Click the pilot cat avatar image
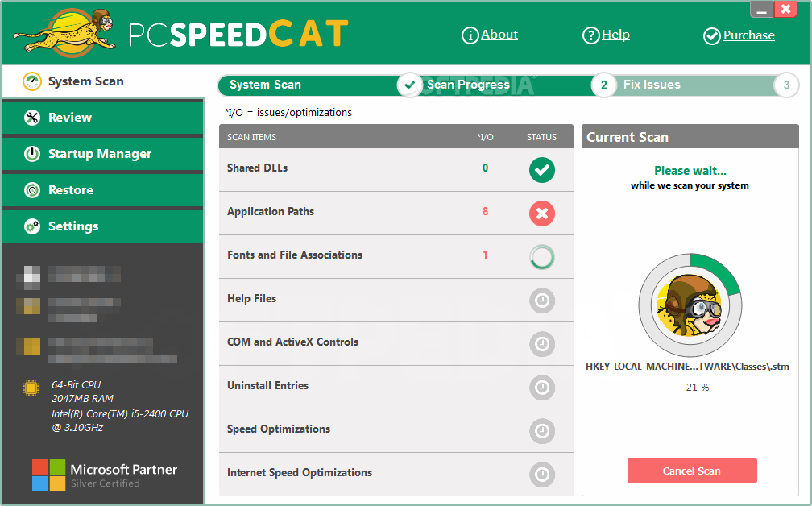The width and height of the screenshot is (812, 506). [690, 305]
